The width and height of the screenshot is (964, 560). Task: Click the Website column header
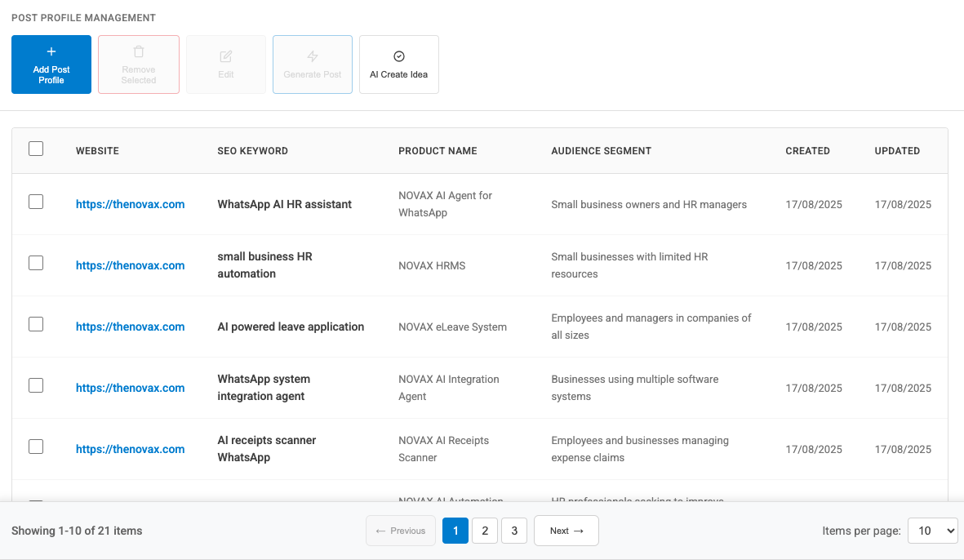(x=97, y=150)
